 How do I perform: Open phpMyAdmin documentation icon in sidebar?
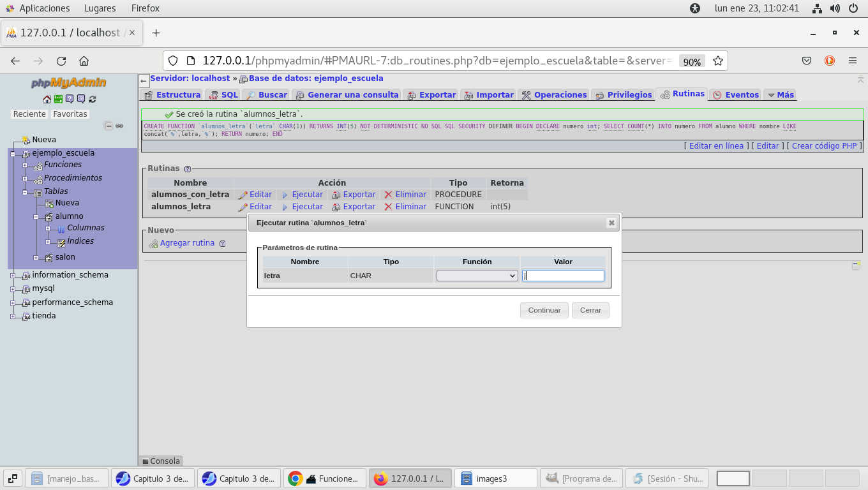[x=70, y=99]
